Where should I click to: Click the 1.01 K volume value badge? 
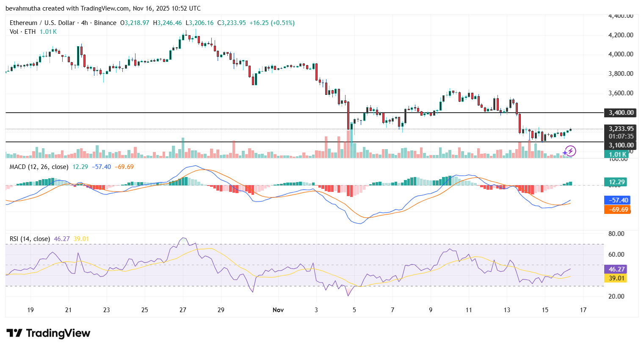click(x=616, y=154)
